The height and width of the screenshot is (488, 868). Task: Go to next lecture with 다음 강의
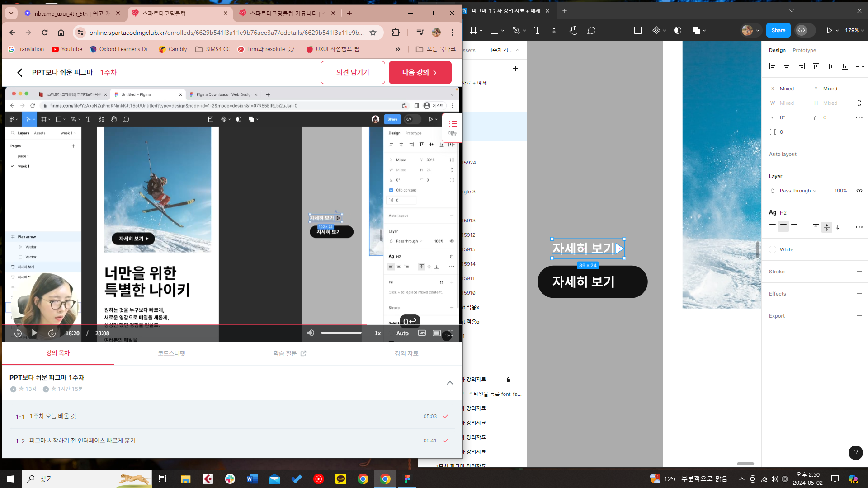coord(420,72)
